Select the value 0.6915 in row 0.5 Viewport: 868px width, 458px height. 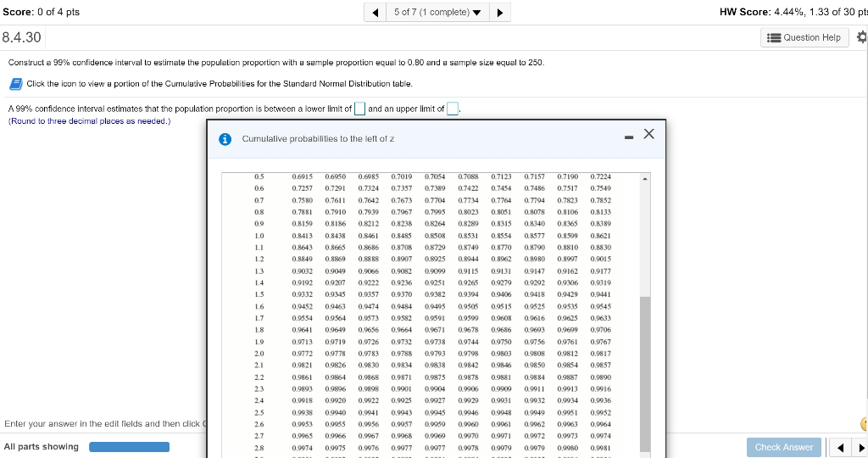(x=303, y=176)
